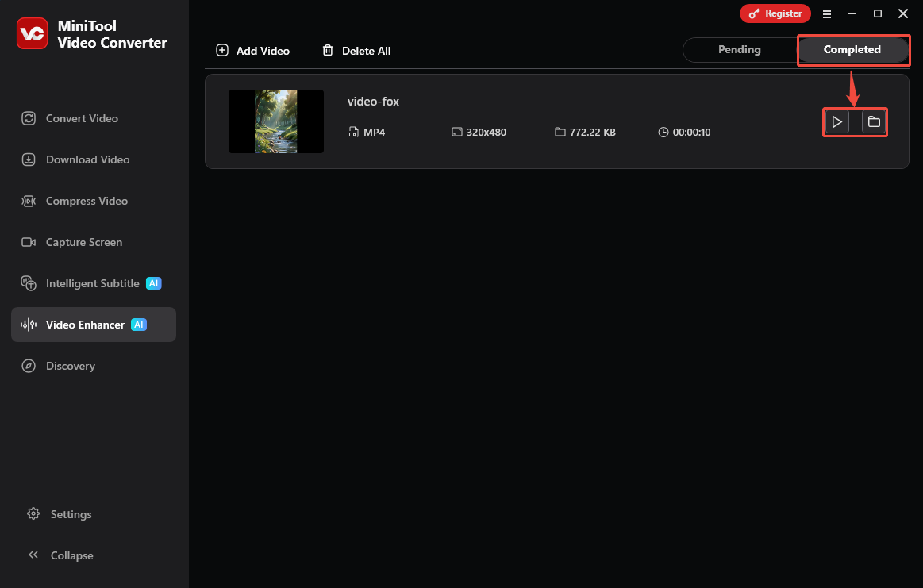The height and width of the screenshot is (588, 923).
Task: Click the trash icon of Delete All
Action: pyautogui.click(x=328, y=50)
